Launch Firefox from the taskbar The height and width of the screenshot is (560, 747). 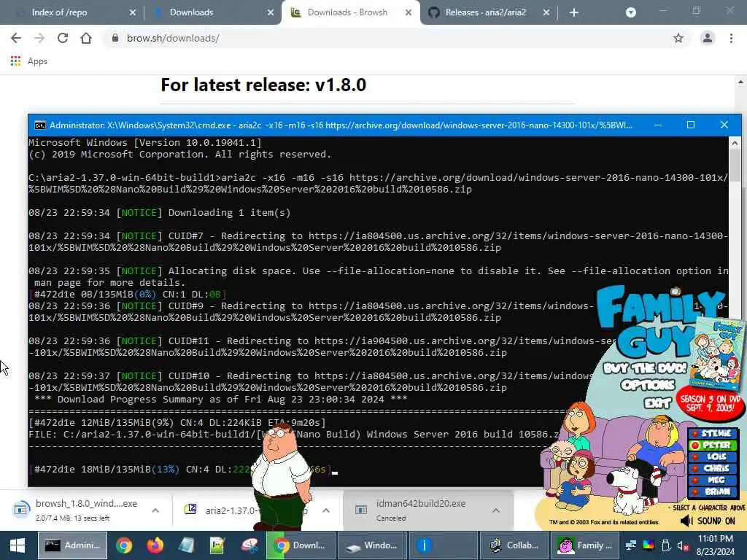155,545
